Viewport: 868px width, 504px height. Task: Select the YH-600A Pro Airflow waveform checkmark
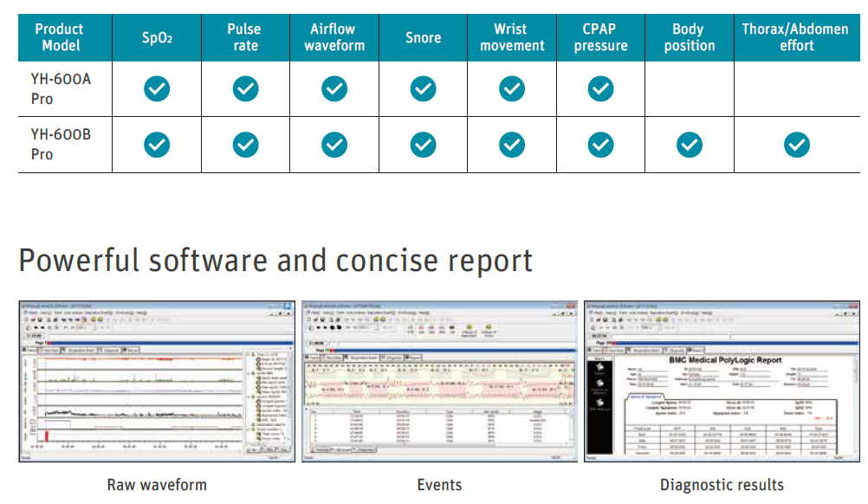(x=334, y=88)
